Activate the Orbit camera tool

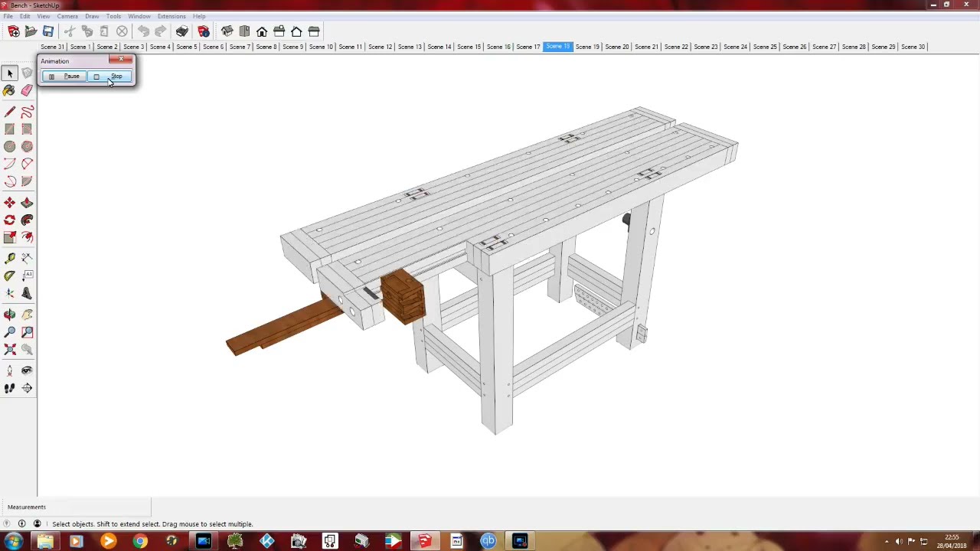[10, 315]
